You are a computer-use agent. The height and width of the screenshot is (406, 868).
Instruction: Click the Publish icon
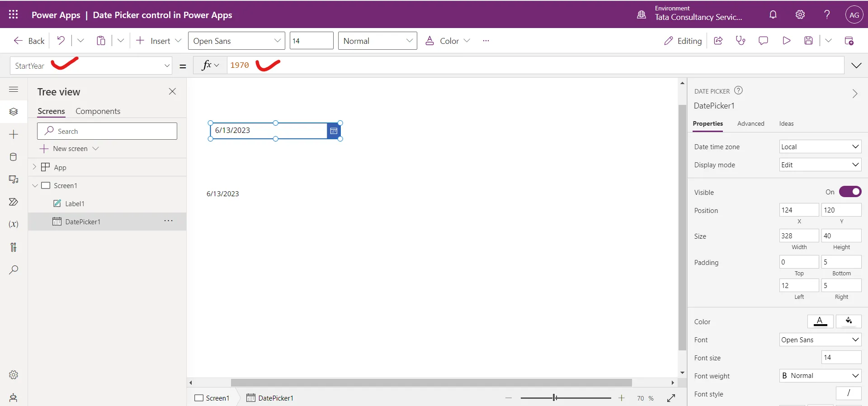849,41
